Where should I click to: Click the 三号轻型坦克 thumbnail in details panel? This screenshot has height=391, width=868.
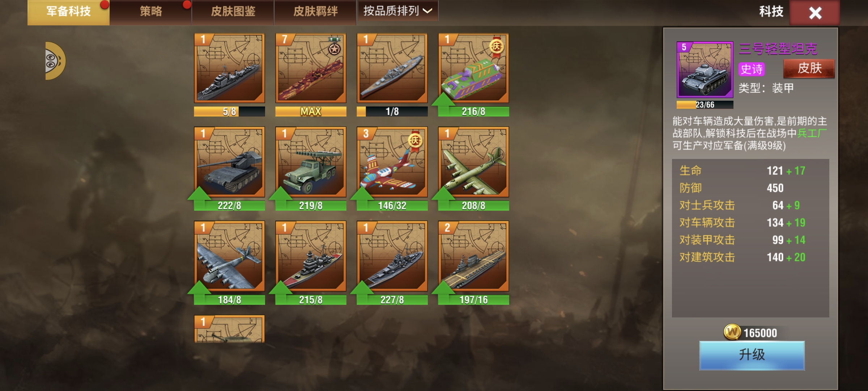tap(705, 70)
